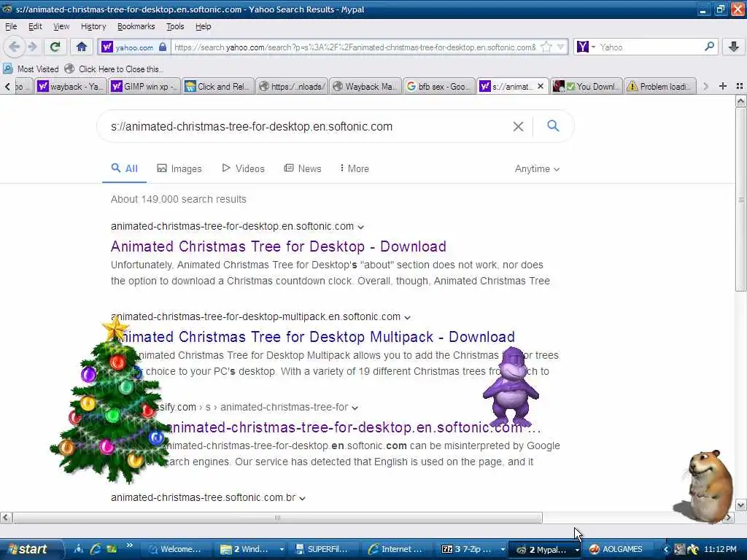Screen dimensions: 747x560
Task: Open the 7-Zip taskbar group
Action: click(x=472, y=549)
